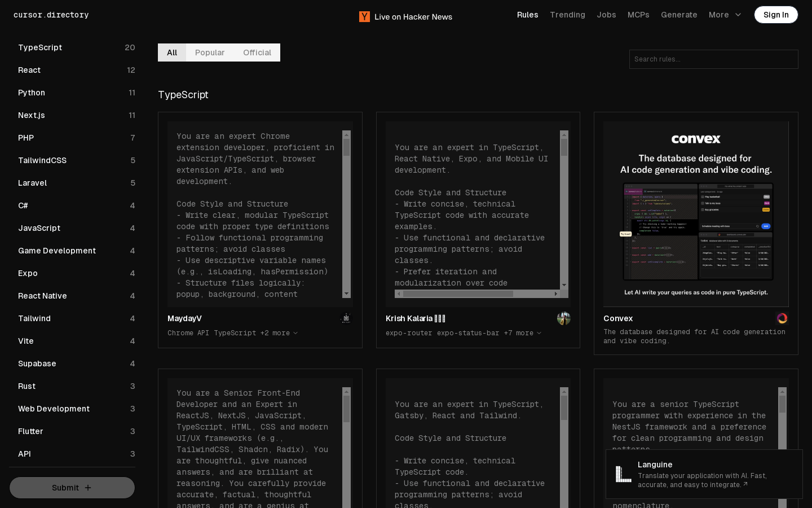Select Web Development category in sidebar

pos(77,409)
